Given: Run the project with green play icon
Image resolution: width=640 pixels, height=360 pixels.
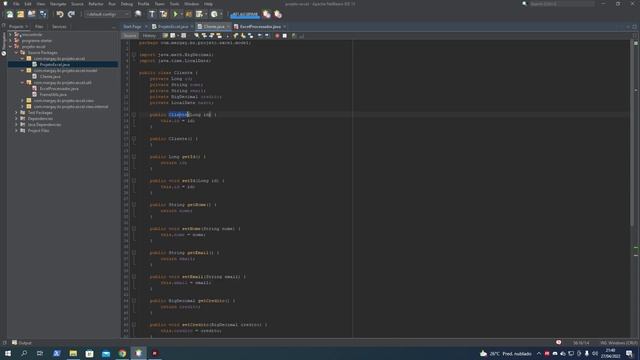Looking at the screenshot, I should point(176,14).
